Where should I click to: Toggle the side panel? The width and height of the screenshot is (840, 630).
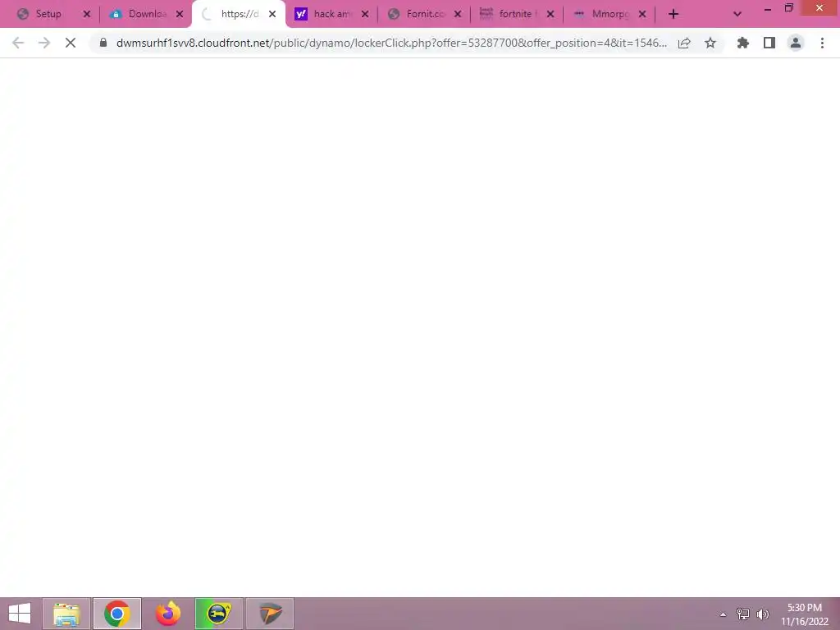(769, 43)
